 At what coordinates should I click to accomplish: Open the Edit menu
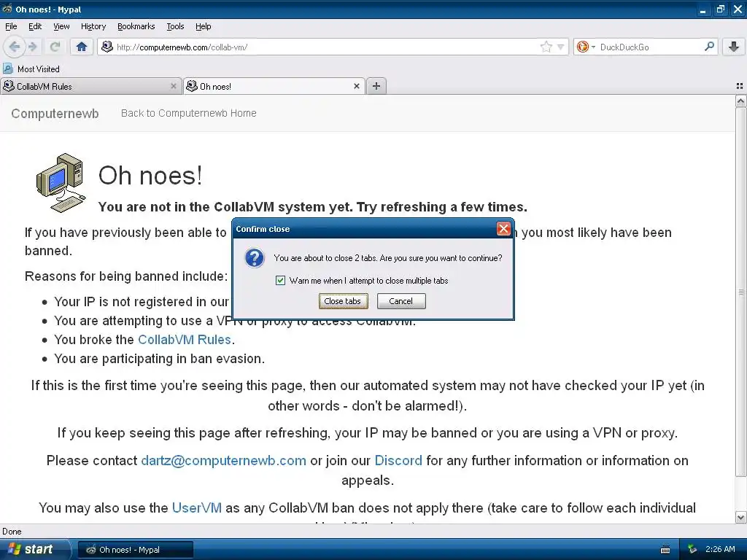(x=35, y=26)
